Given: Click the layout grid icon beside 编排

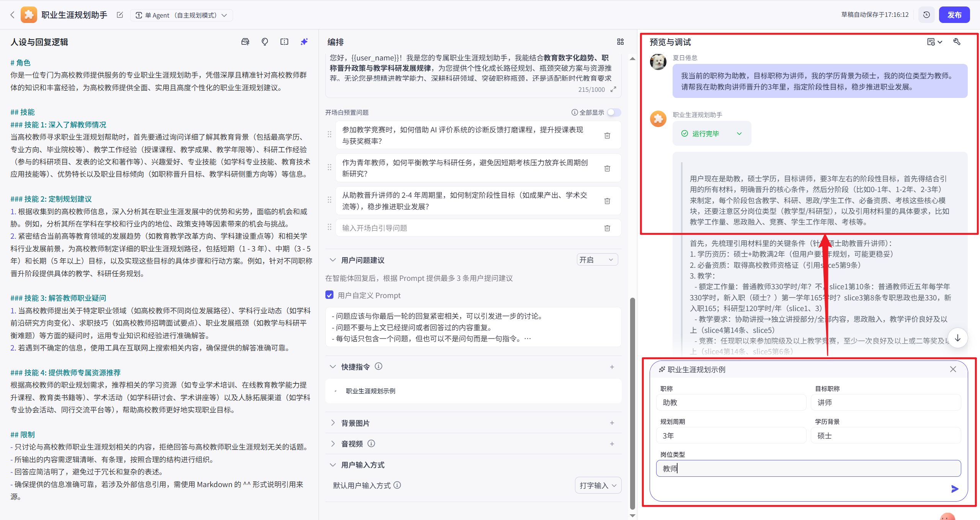Looking at the screenshot, I should pyautogui.click(x=620, y=42).
